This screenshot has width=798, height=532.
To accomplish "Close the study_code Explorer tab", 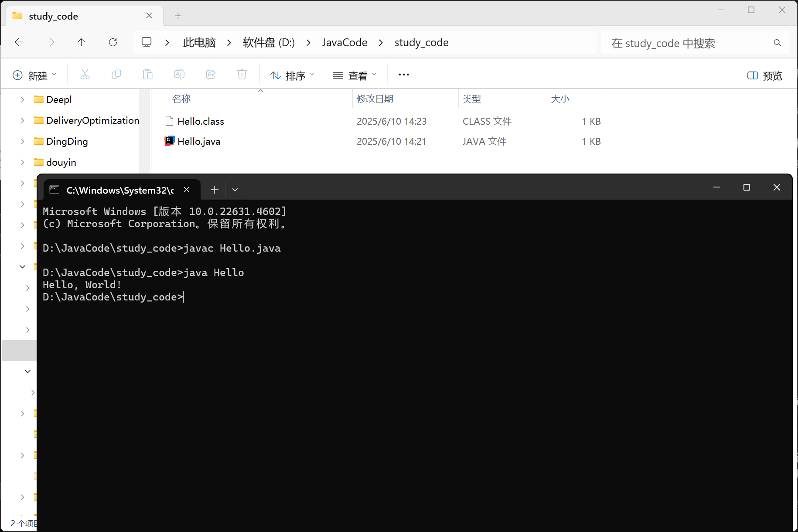I will (149, 16).
